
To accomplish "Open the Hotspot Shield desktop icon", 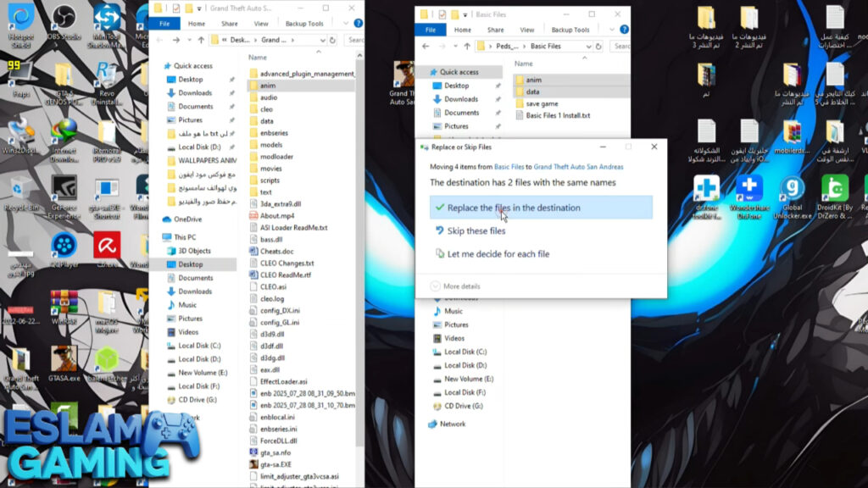I will 20,19.
